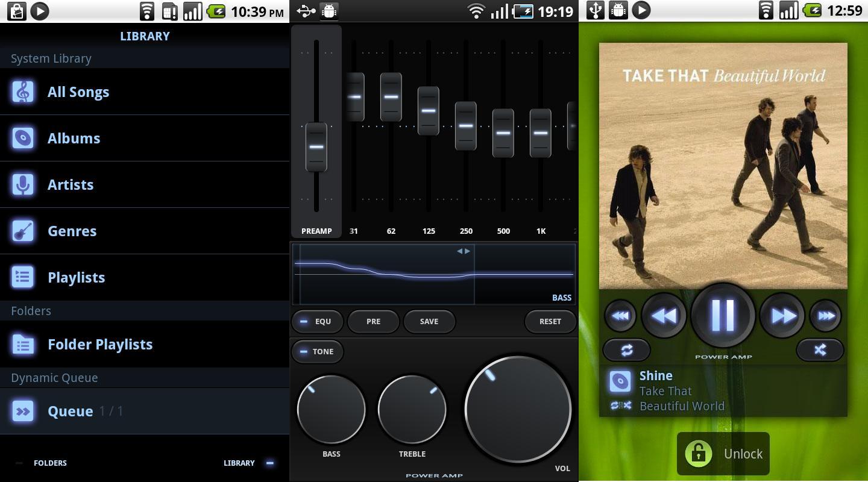868x482 pixels.
Task: Fast forward with double-right arrow button
Action: pos(782,316)
